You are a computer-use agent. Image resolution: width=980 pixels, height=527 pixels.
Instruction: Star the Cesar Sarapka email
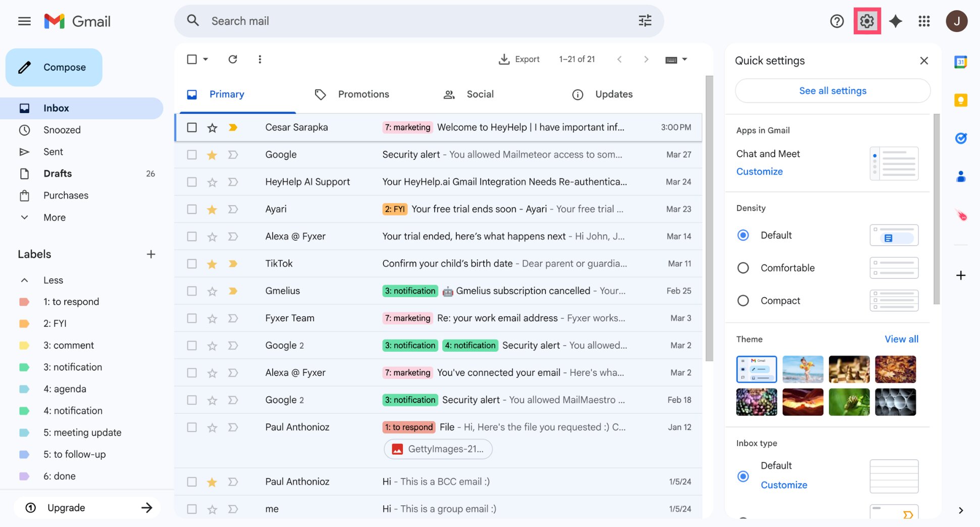pos(212,128)
